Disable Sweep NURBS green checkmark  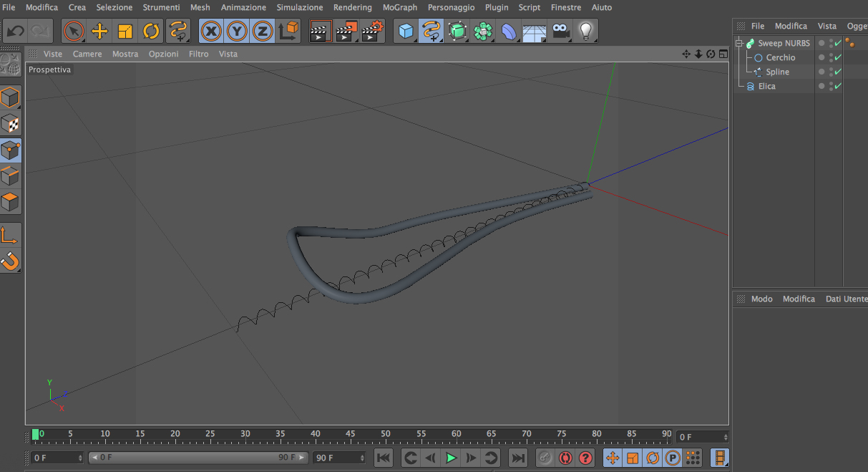point(837,43)
